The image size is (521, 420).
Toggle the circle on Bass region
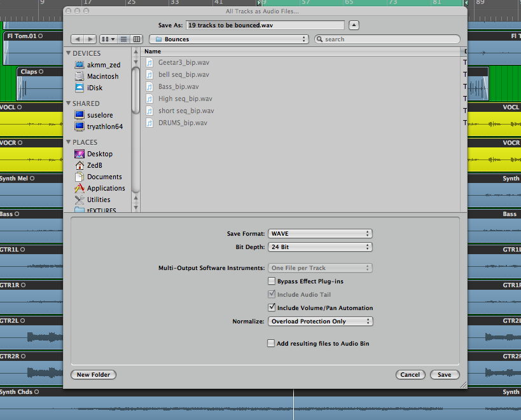coord(17,214)
